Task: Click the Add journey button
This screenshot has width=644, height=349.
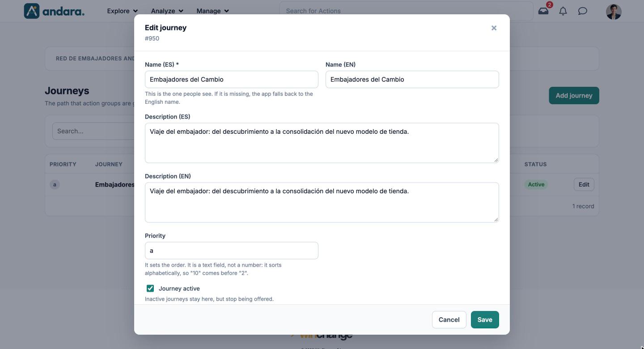Action: 574,96
